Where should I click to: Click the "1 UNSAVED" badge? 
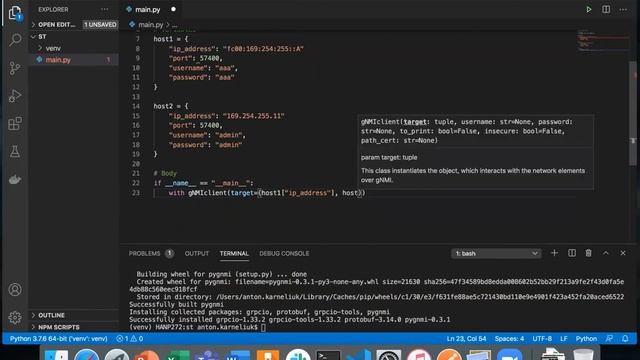point(100,24)
